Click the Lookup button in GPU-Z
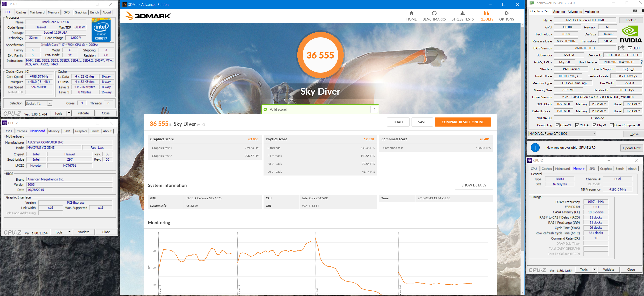This screenshot has width=644, height=296. [631, 20]
